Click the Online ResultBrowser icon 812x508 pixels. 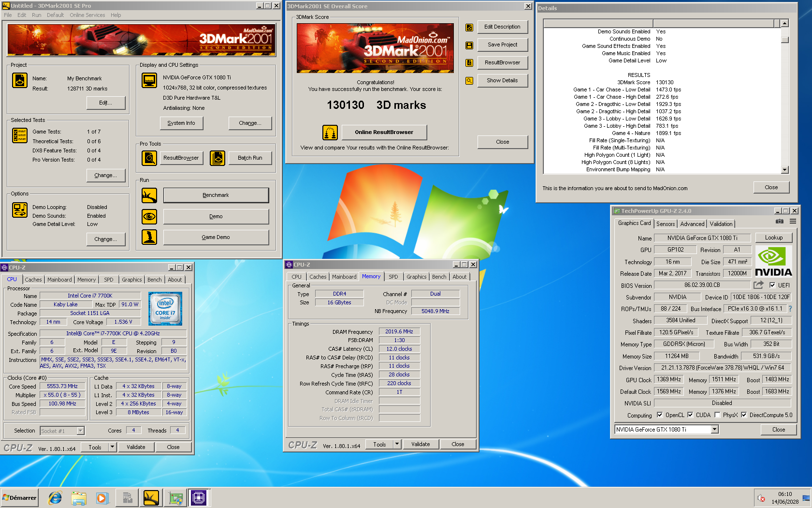pyautogui.click(x=330, y=132)
